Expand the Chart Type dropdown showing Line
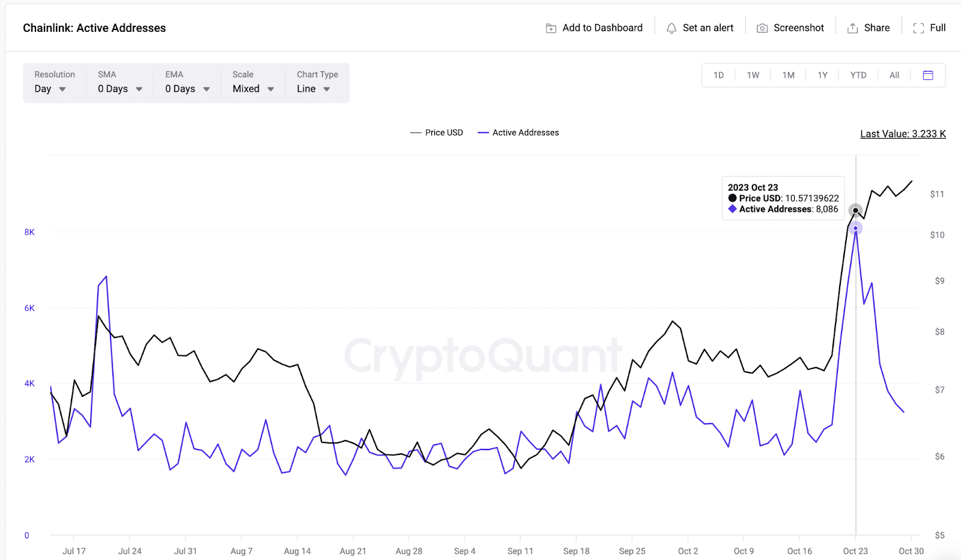This screenshot has width=961, height=560. point(312,88)
